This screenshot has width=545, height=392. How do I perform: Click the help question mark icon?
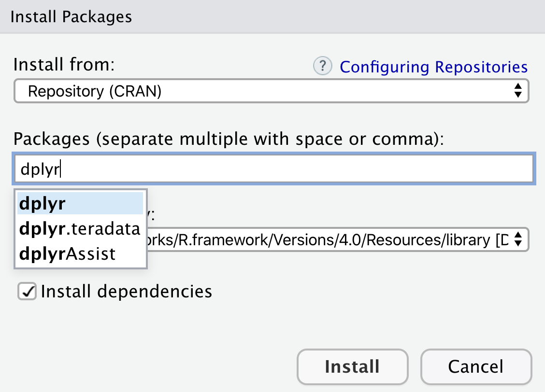[x=323, y=66]
